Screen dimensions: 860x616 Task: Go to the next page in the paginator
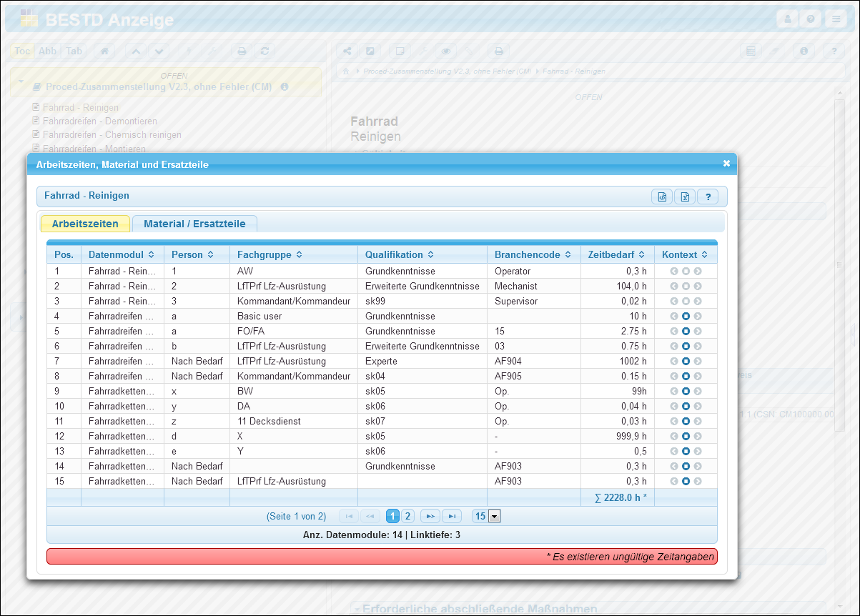tap(430, 516)
